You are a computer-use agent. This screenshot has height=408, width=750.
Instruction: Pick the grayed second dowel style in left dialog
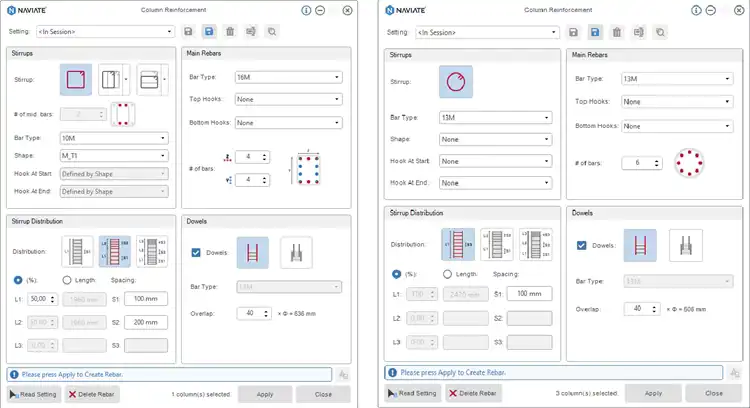(296, 253)
